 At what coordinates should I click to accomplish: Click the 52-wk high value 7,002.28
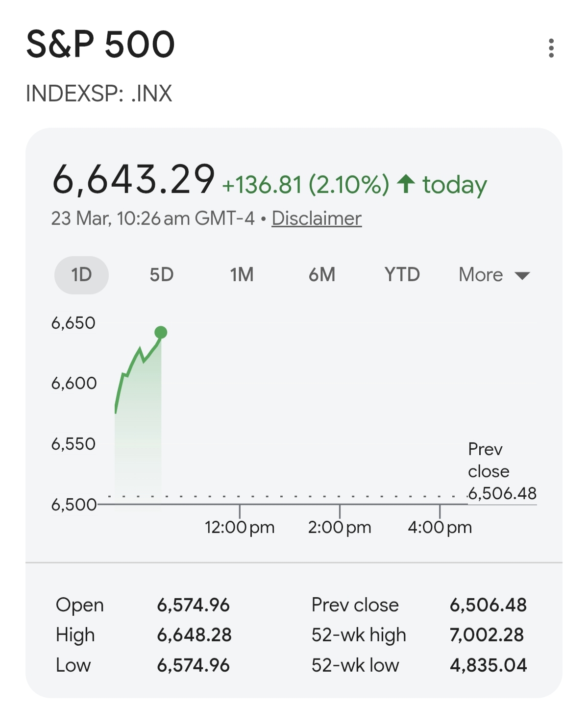coord(487,635)
